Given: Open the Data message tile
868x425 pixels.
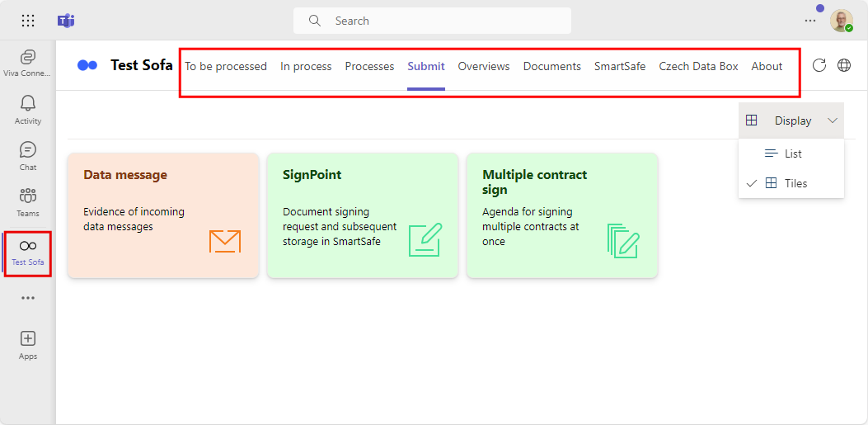Looking at the screenshot, I should pyautogui.click(x=163, y=215).
